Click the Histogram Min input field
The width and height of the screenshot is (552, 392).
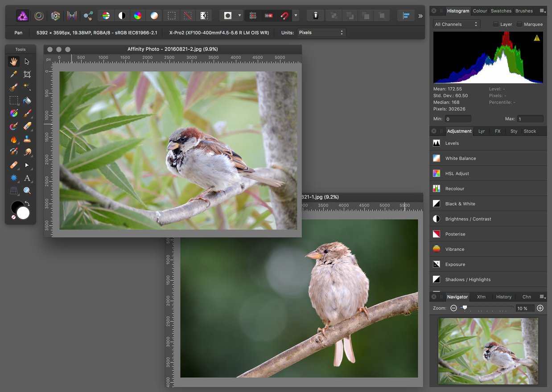click(x=458, y=119)
